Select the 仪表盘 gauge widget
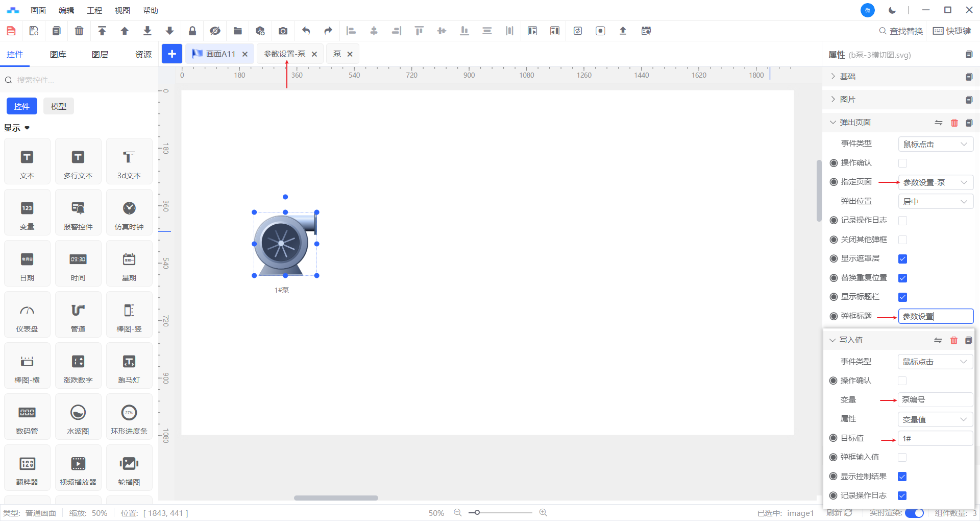The height and width of the screenshot is (521, 980). (27, 315)
